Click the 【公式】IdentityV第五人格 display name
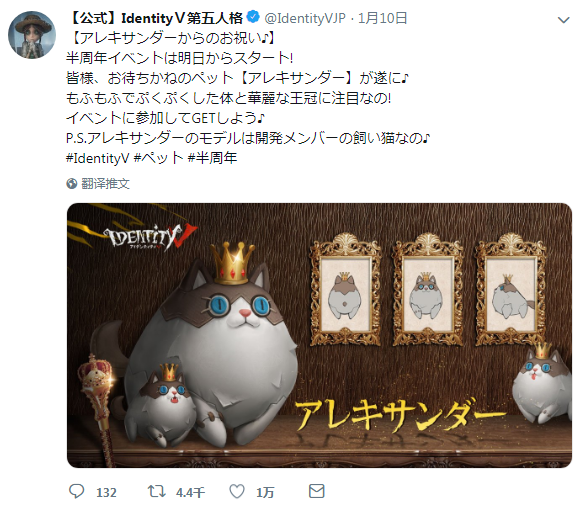 click(x=156, y=18)
